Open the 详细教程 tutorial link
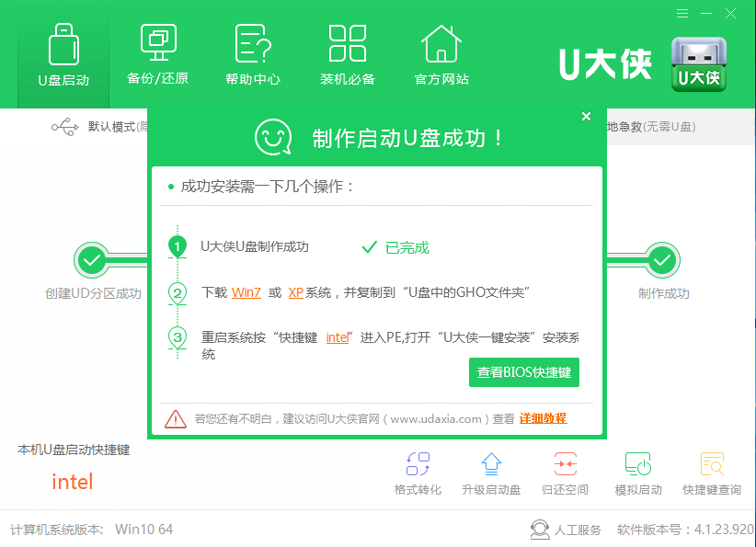The width and height of the screenshot is (756, 547). pyautogui.click(x=543, y=418)
